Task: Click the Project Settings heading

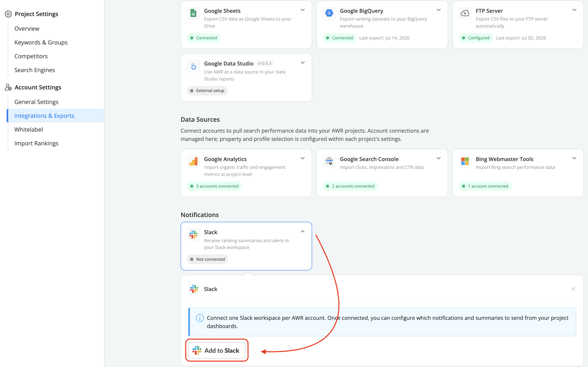Action: [x=36, y=14]
